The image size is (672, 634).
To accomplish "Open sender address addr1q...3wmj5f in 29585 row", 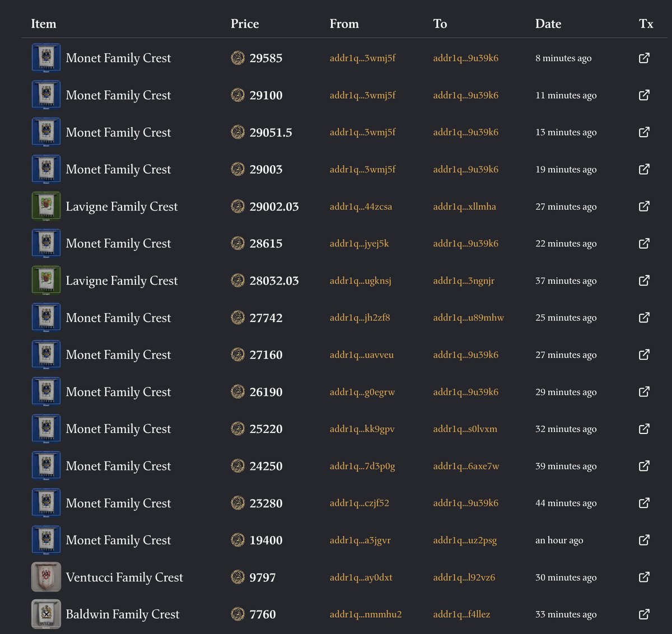I will point(362,58).
